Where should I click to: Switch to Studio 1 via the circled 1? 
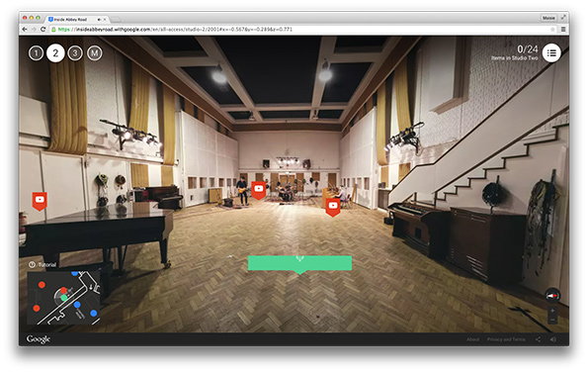point(36,53)
